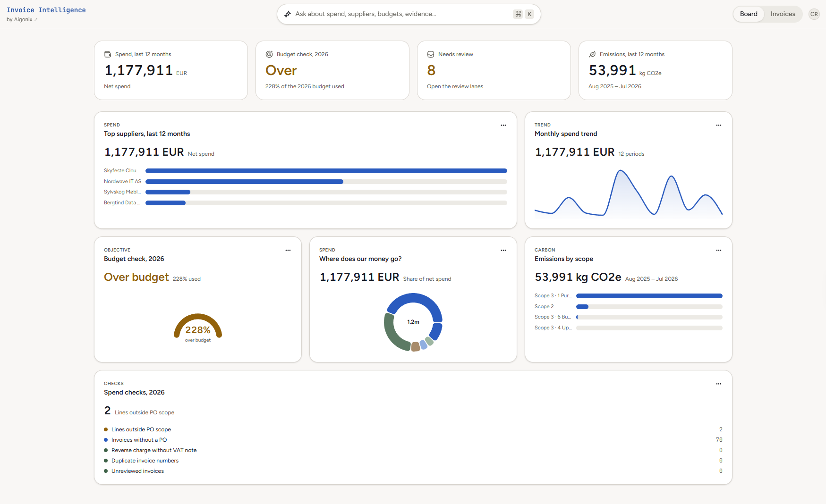Click the 53,991 kg CO2e emissions card value

click(x=625, y=70)
